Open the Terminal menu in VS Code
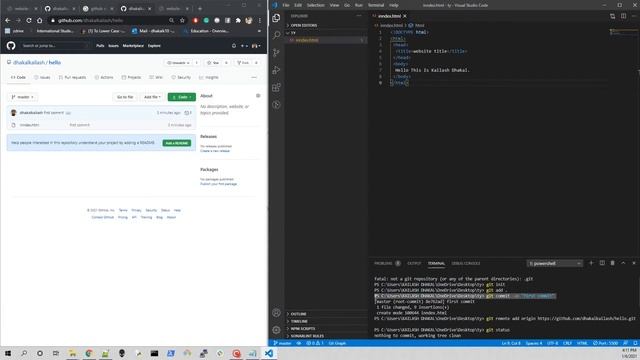Screen dimensions: 640x360 point(376,5)
